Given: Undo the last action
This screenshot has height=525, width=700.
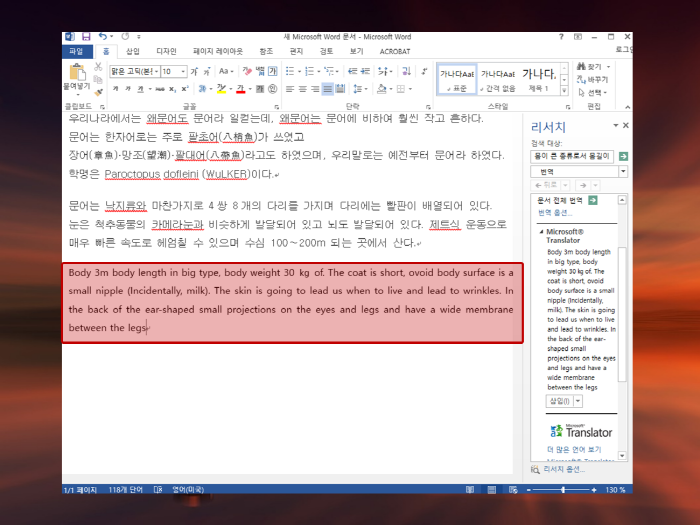Looking at the screenshot, I should click(103, 37).
